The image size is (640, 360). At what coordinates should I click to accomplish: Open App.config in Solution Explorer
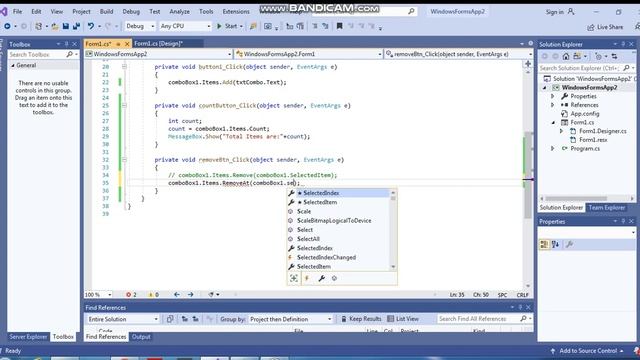coord(584,114)
